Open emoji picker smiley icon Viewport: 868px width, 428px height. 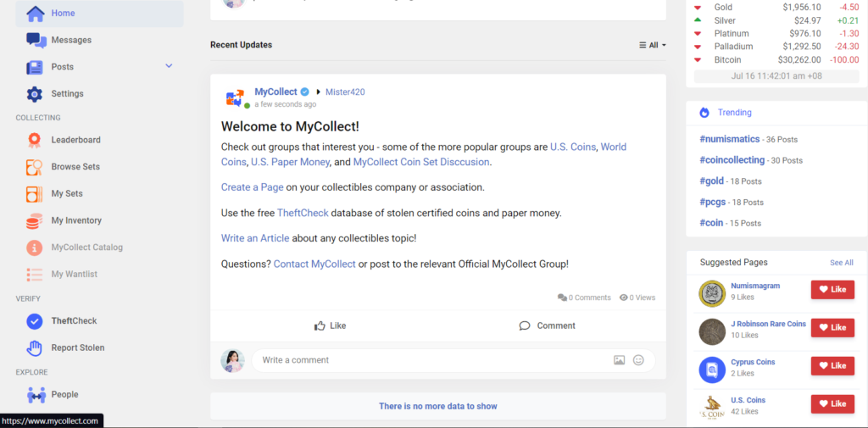(638, 360)
